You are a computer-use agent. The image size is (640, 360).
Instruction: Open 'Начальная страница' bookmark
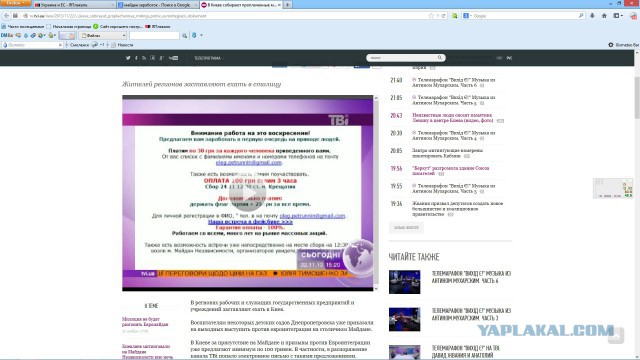tap(69, 27)
